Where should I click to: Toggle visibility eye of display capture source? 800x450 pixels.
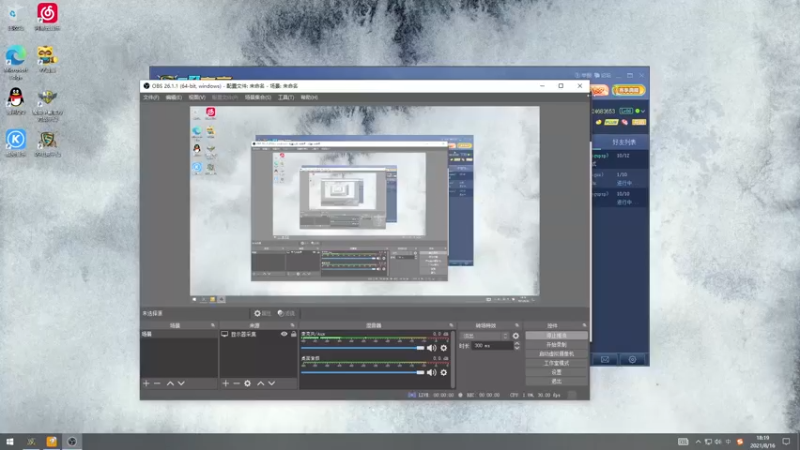284,334
